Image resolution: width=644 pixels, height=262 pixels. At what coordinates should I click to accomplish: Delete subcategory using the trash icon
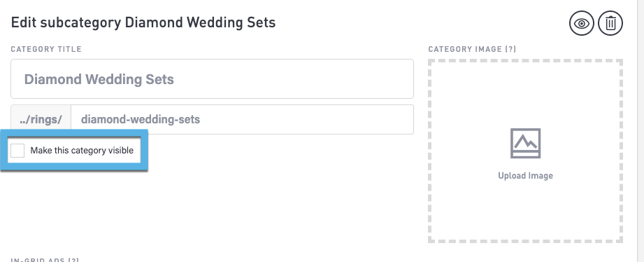click(x=610, y=23)
